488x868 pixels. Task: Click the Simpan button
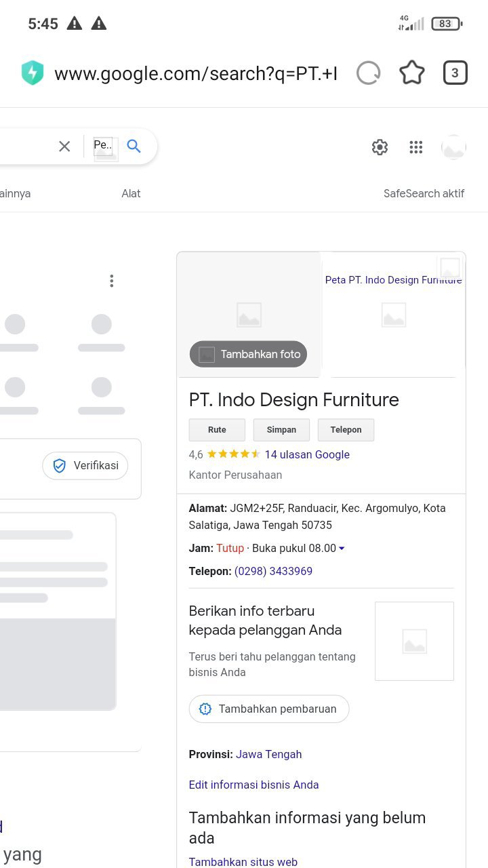pyautogui.click(x=281, y=430)
